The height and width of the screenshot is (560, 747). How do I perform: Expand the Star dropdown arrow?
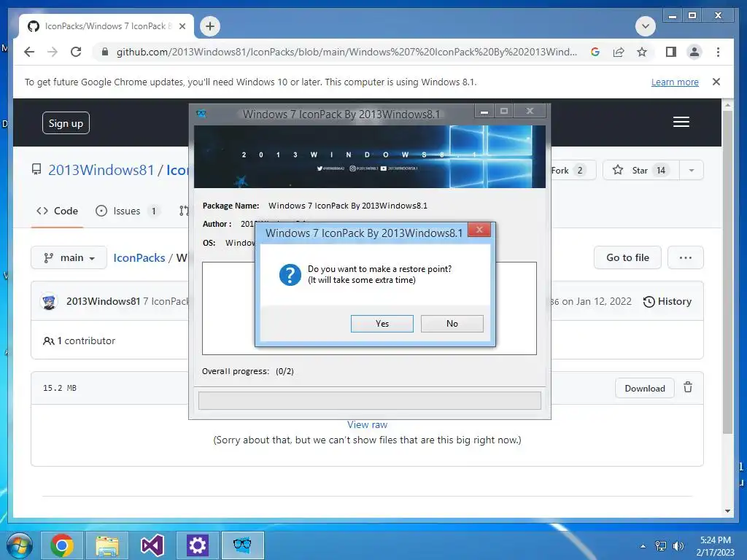(x=692, y=171)
